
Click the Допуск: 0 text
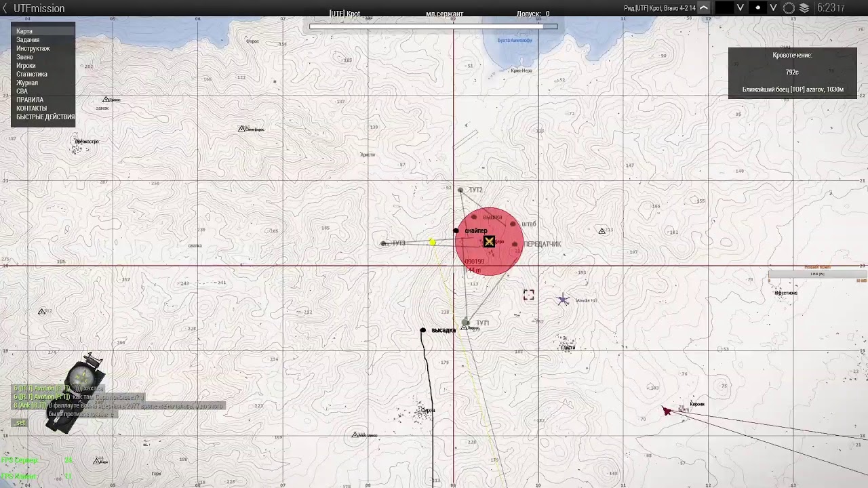[533, 14]
